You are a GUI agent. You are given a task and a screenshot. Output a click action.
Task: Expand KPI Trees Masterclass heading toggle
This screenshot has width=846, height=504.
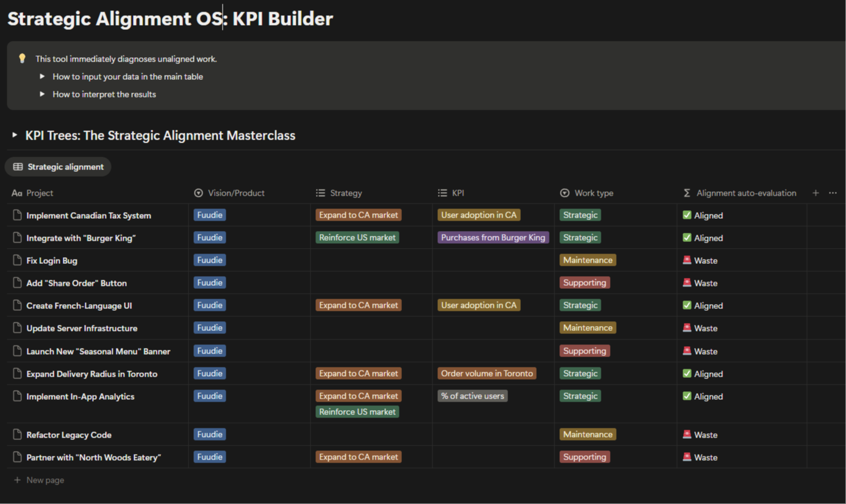[15, 135]
